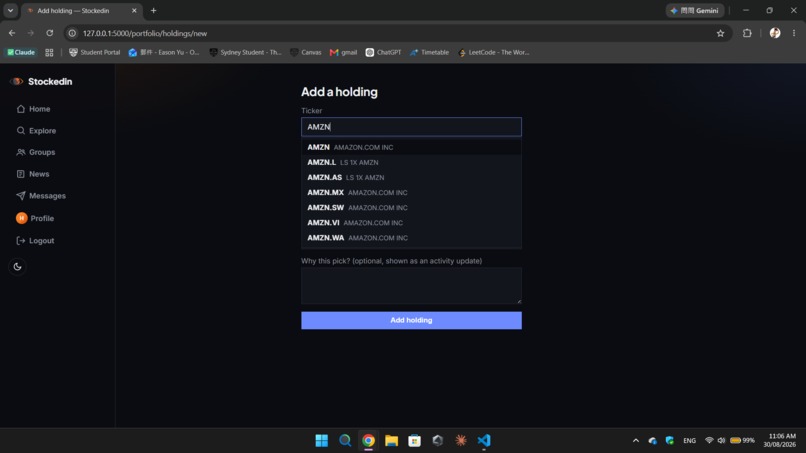Open the tab search dropdown
This screenshot has width=806, height=453.
pos(10,10)
